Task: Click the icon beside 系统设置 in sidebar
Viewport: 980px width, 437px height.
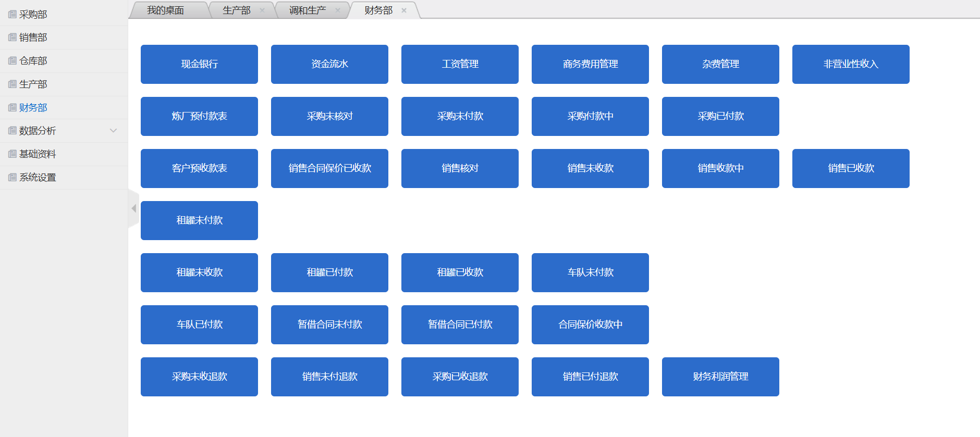Action: point(13,178)
